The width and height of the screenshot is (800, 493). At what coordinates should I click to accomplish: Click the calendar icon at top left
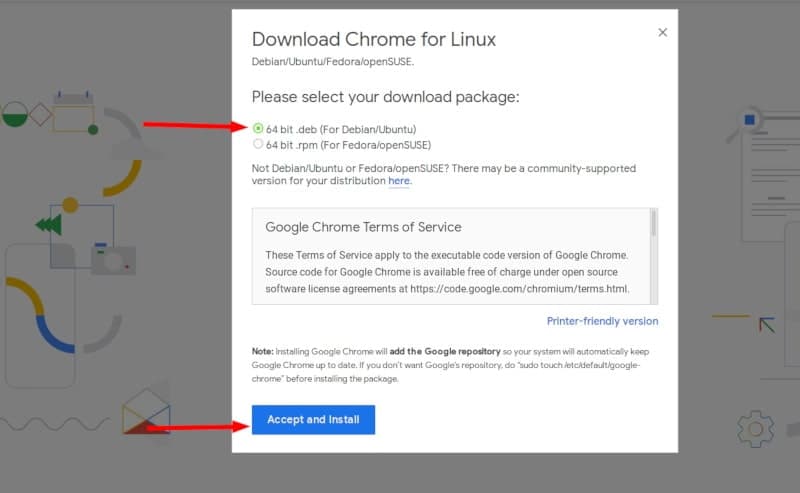(x=73, y=111)
